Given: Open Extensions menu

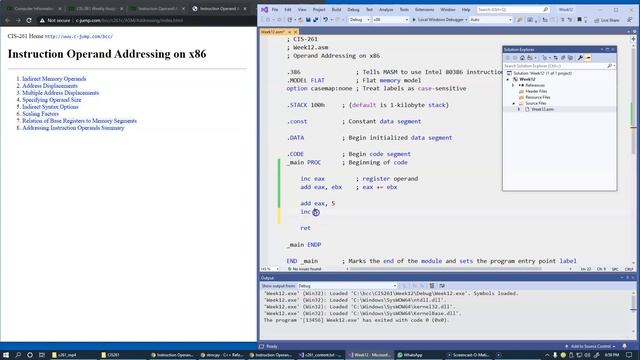Looking at the screenshot, I should point(424,9).
